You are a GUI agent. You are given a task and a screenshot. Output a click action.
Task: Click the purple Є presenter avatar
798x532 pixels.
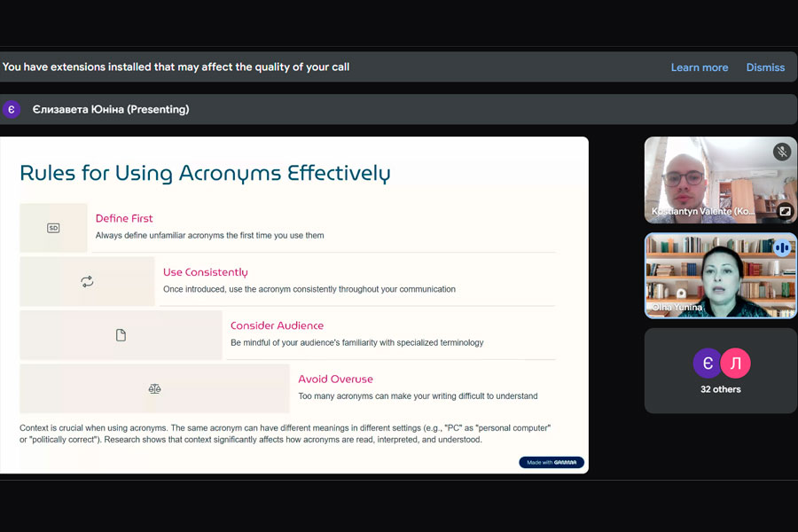pyautogui.click(x=12, y=109)
